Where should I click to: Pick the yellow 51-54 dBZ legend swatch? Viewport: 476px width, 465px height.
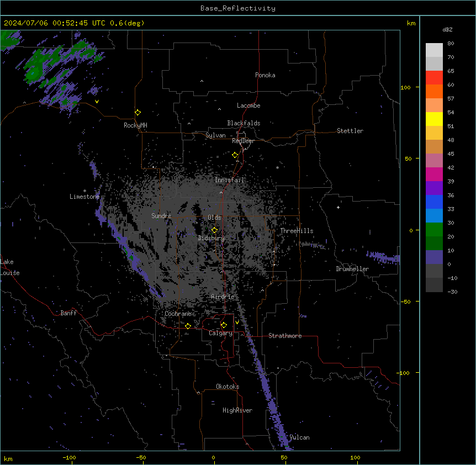(x=434, y=119)
